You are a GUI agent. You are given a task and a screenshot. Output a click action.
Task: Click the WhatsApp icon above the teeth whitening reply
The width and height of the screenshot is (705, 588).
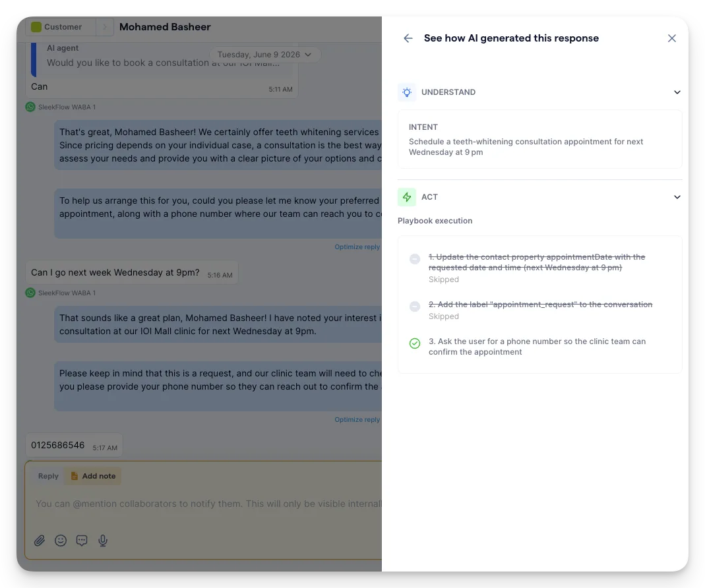point(30,107)
